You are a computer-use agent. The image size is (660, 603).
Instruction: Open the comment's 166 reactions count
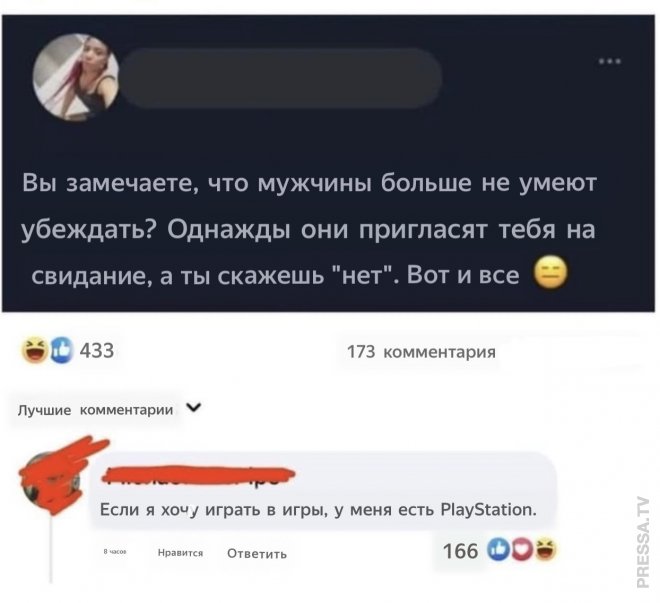tap(460, 550)
